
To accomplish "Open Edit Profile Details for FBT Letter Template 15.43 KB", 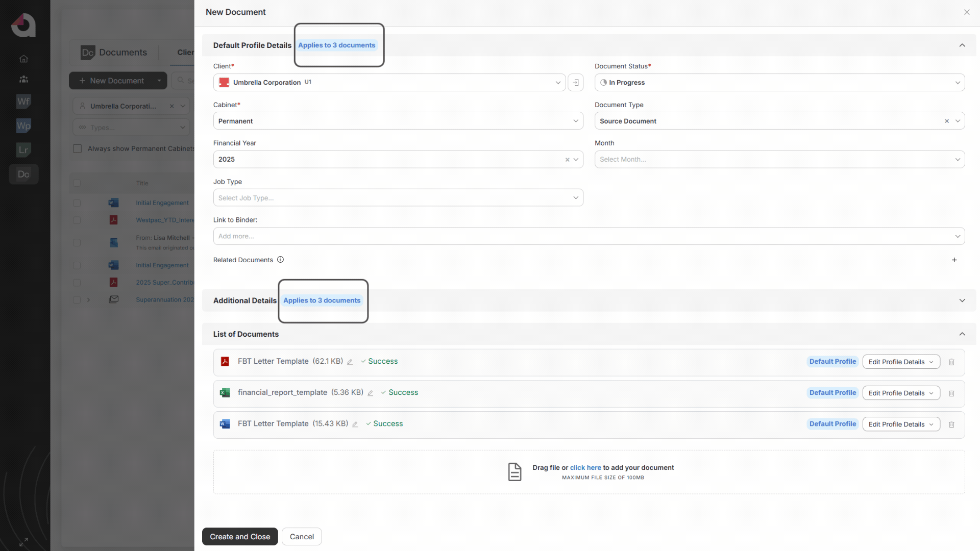I will point(901,424).
